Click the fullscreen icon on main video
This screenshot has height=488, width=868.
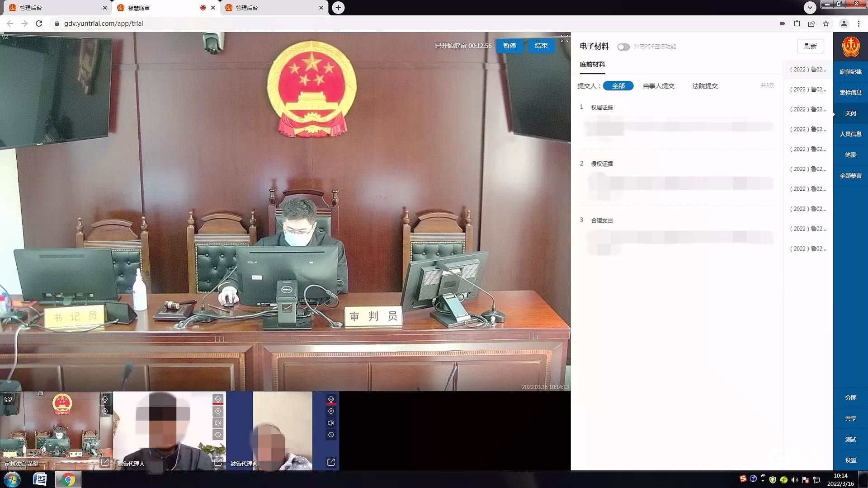click(564, 39)
